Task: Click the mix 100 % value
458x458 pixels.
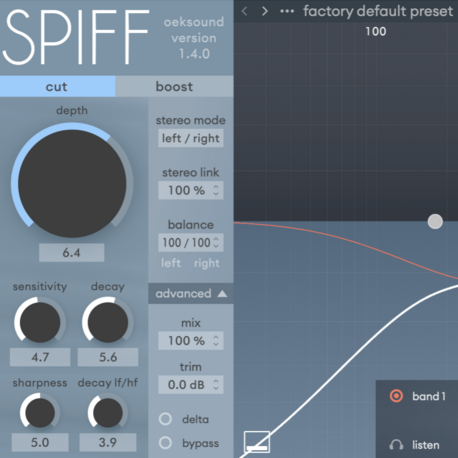Action: click(186, 341)
